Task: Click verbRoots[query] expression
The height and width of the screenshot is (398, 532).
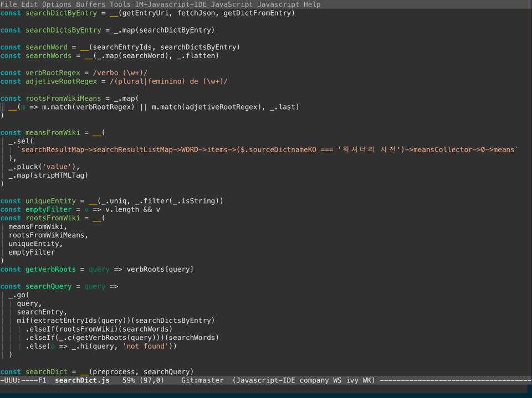Action: click(160, 269)
